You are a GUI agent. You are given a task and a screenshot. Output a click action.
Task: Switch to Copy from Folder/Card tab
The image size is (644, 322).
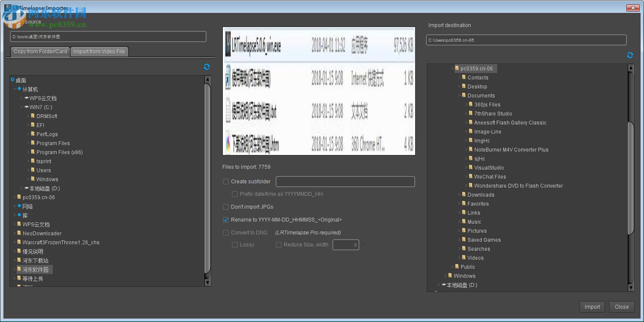40,52
